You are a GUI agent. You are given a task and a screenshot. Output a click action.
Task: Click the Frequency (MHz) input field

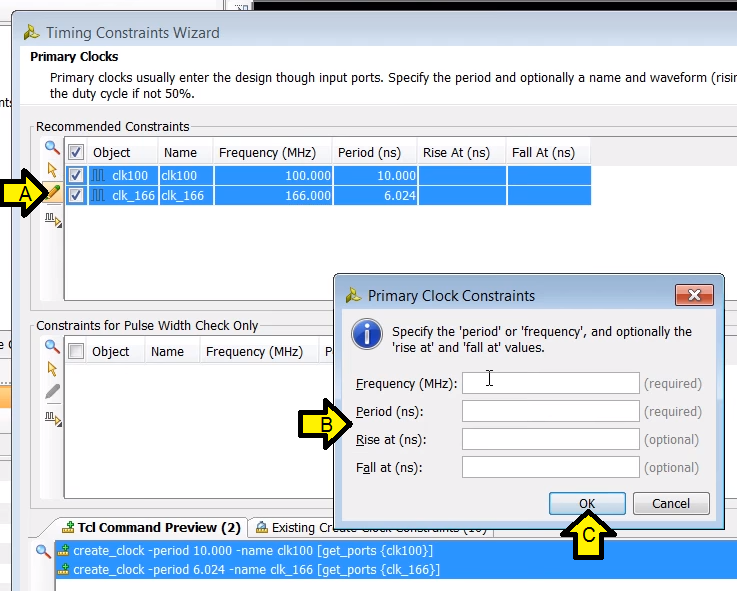coord(550,383)
